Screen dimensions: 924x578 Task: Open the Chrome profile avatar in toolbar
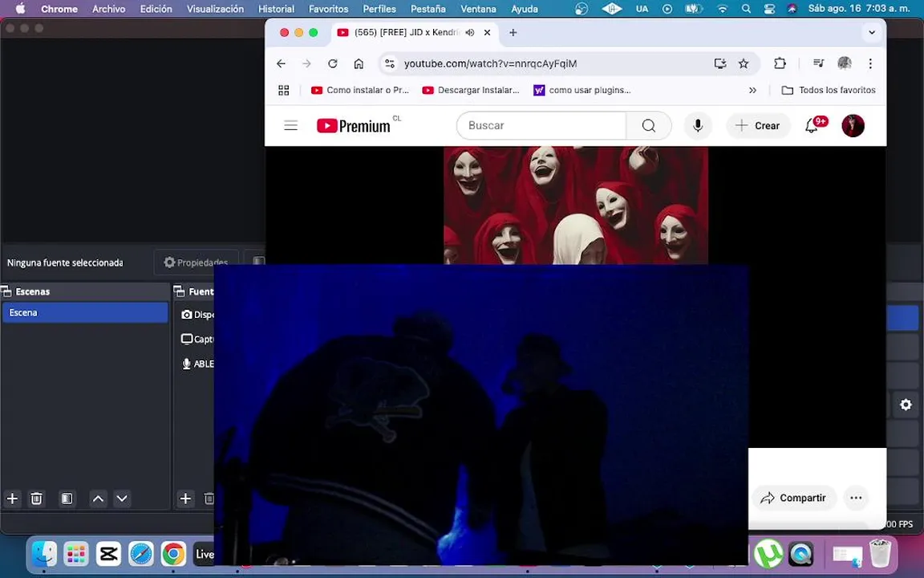click(845, 63)
